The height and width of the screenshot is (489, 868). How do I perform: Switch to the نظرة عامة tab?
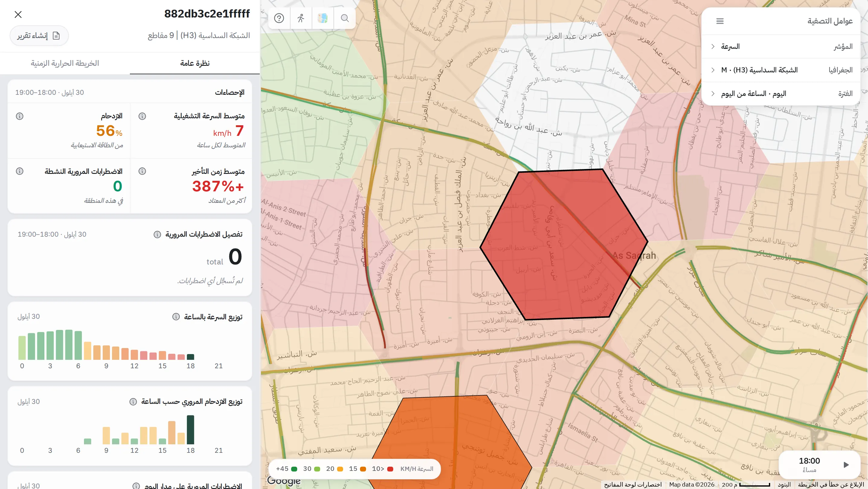(195, 63)
